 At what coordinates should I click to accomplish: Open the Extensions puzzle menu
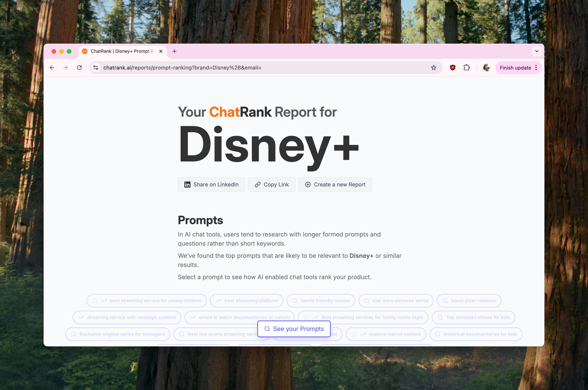click(466, 68)
